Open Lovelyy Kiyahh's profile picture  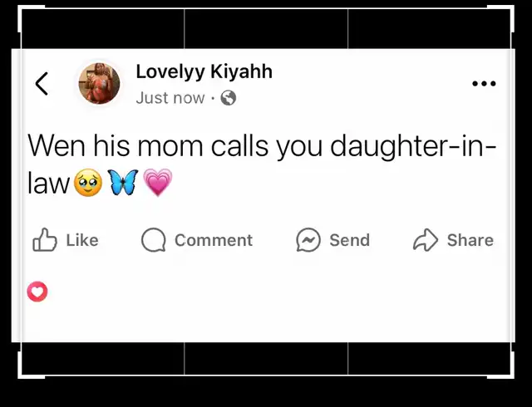(x=99, y=83)
